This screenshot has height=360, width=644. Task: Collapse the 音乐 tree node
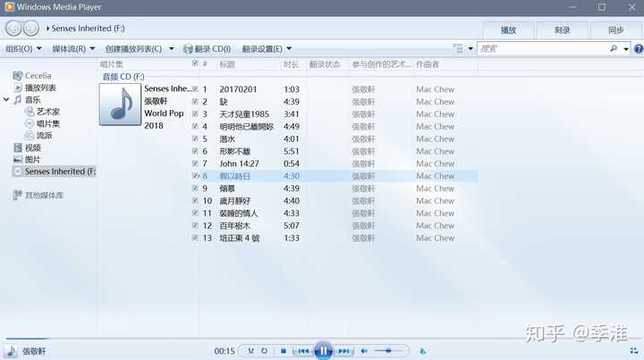[x=6, y=100]
